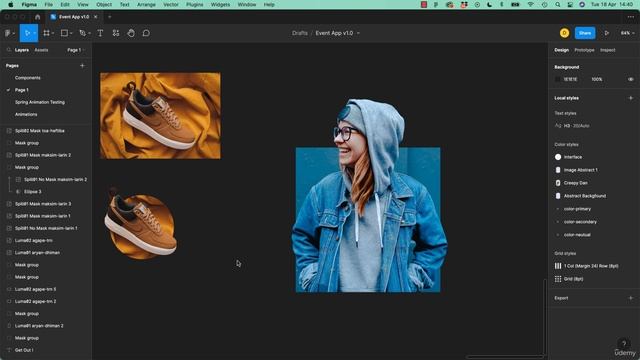Open the Plugins menu
Viewport: 640px width, 360px height.
click(x=195, y=4)
